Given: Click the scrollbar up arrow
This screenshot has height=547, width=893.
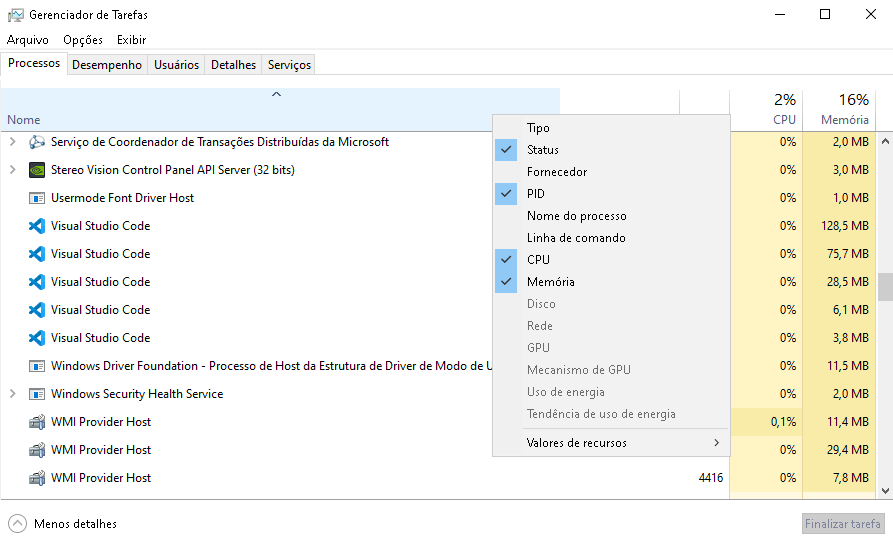Looking at the screenshot, I should coord(886,141).
